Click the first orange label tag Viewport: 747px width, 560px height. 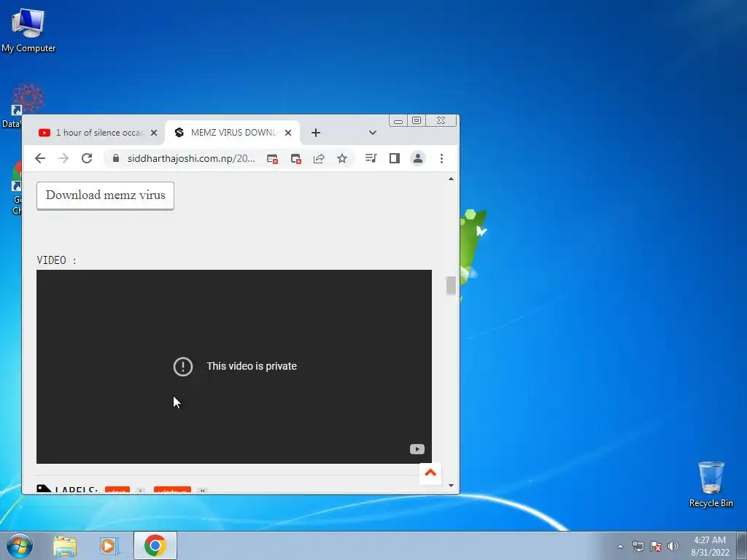[117, 491]
